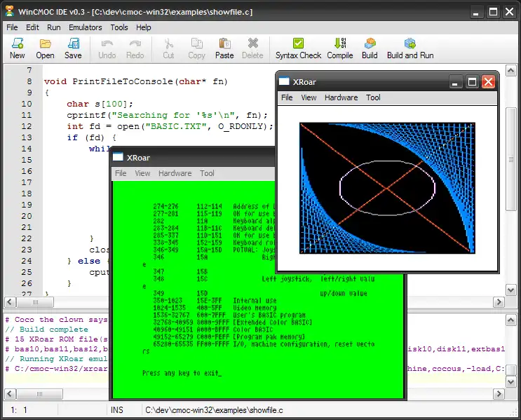Click the editor's horizontal scrollbar right arrow

click(x=499, y=302)
